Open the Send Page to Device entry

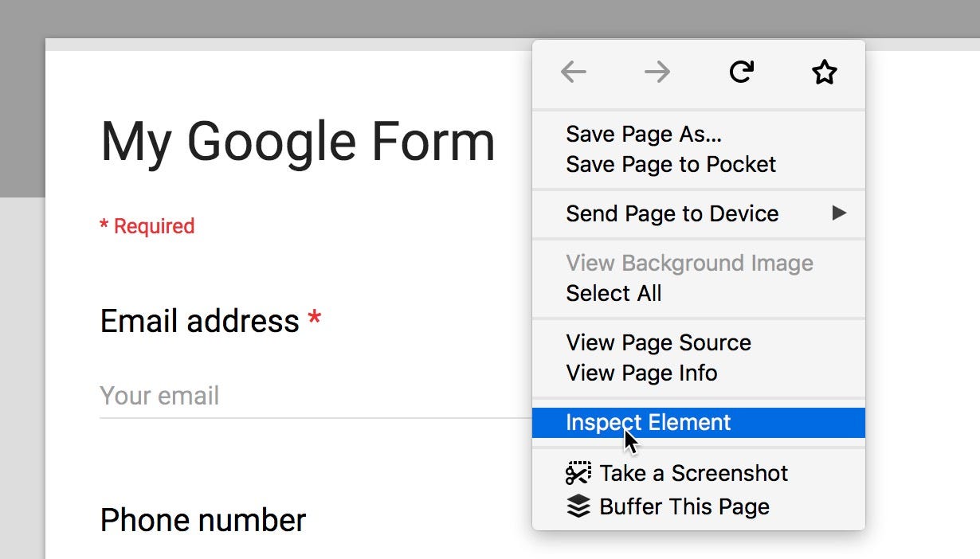(672, 213)
